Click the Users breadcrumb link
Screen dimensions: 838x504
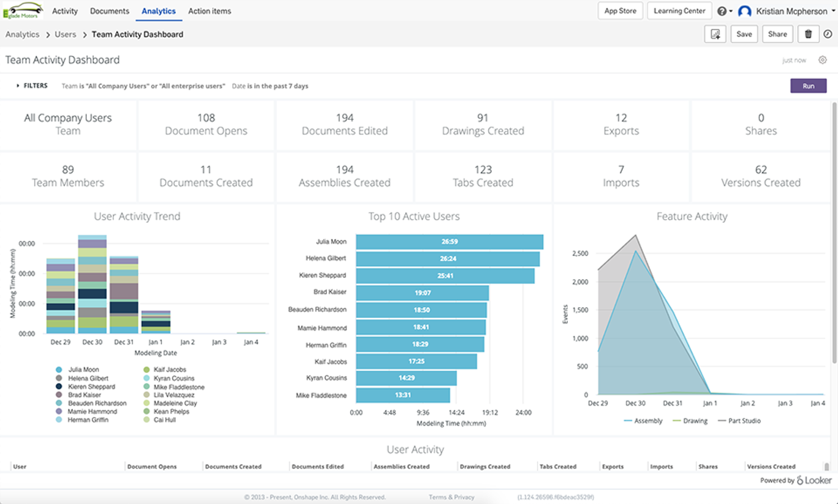coord(65,35)
